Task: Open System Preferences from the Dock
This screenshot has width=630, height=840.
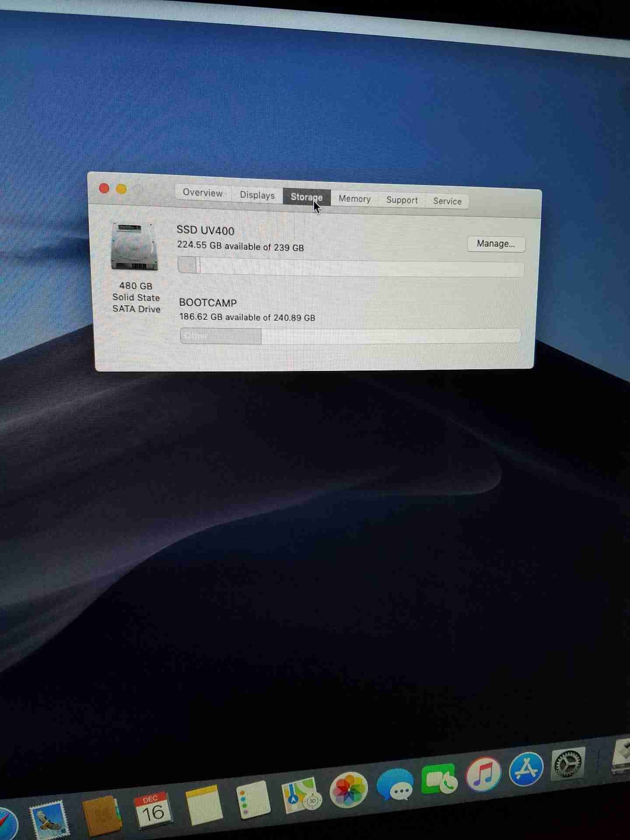Action: [x=568, y=764]
